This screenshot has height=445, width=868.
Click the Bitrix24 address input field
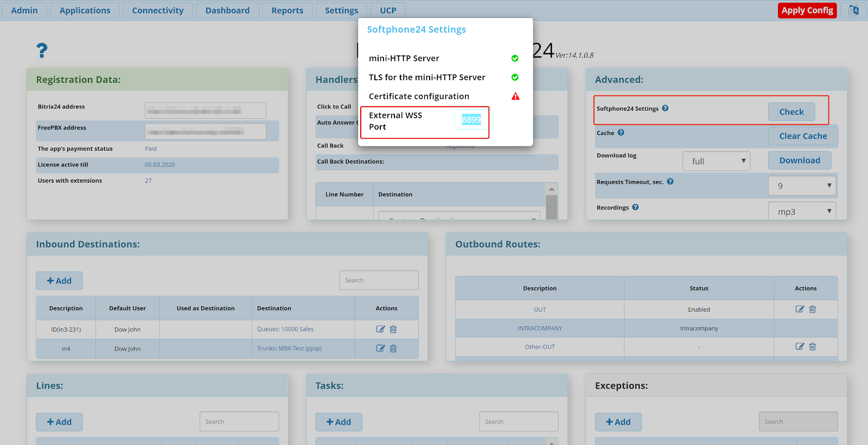click(205, 111)
